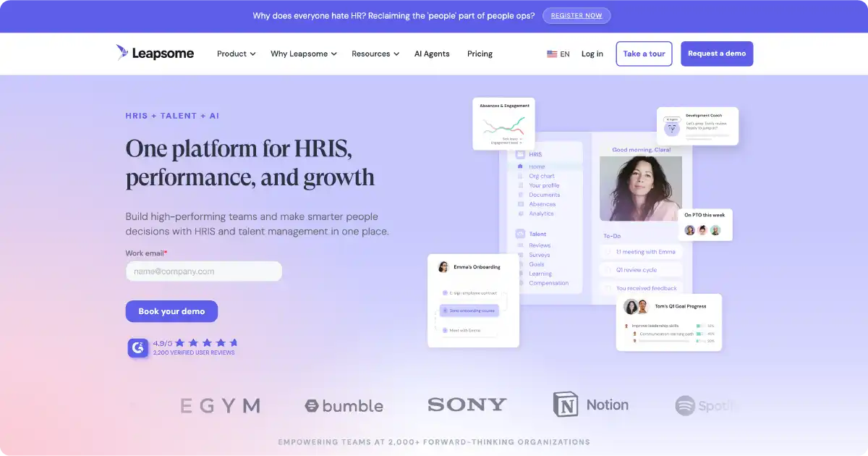
Task: Click the 2,200 verified user reviews text
Action: (x=194, y=353)
